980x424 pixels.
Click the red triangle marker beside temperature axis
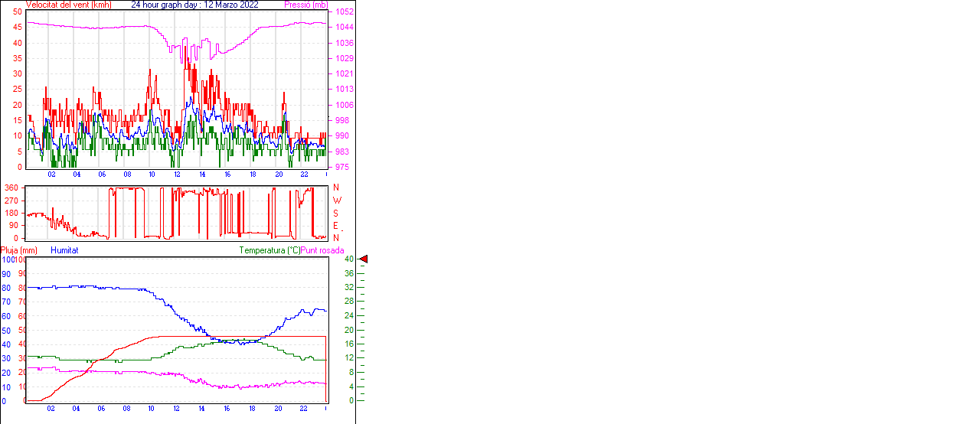(364, 259)
